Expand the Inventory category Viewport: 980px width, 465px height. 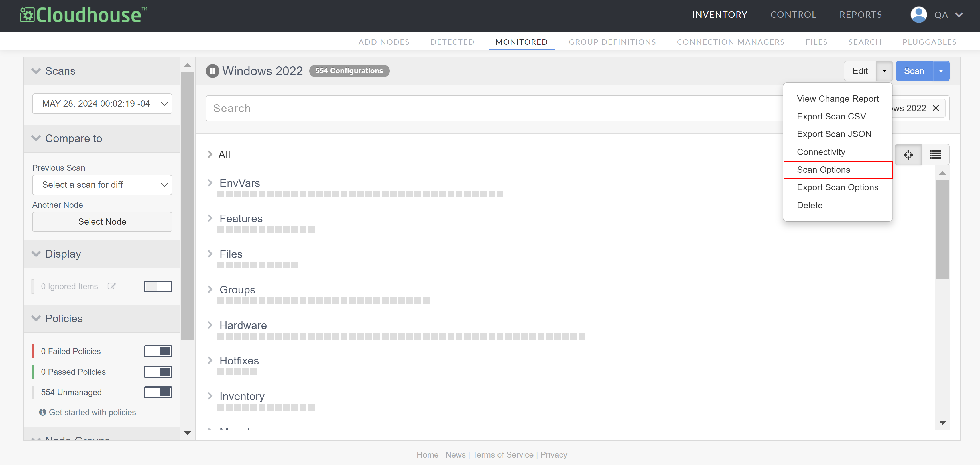(210, 396)
